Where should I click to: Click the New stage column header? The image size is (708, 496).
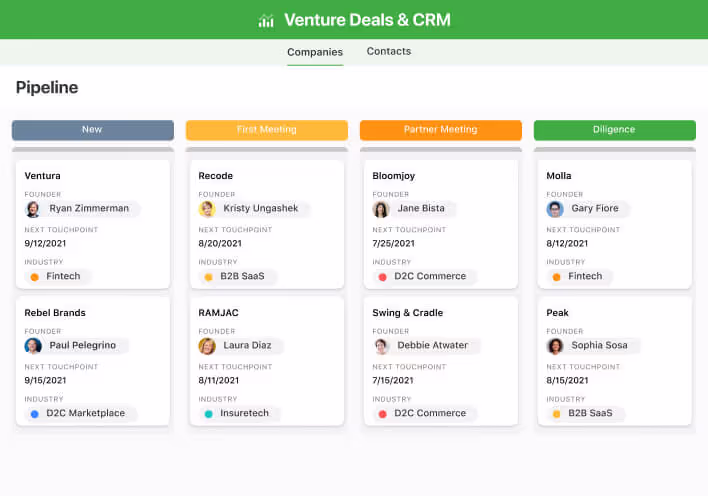click(92, 130)
